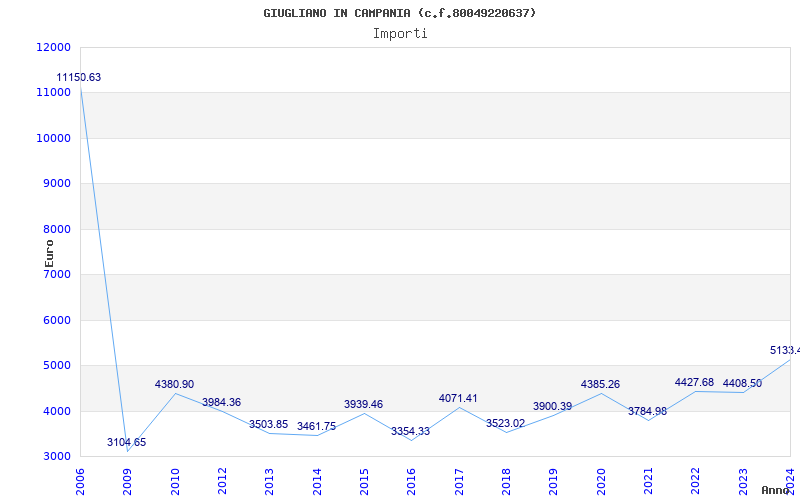Click the y-axis value 7000

(x=56, y=274)
